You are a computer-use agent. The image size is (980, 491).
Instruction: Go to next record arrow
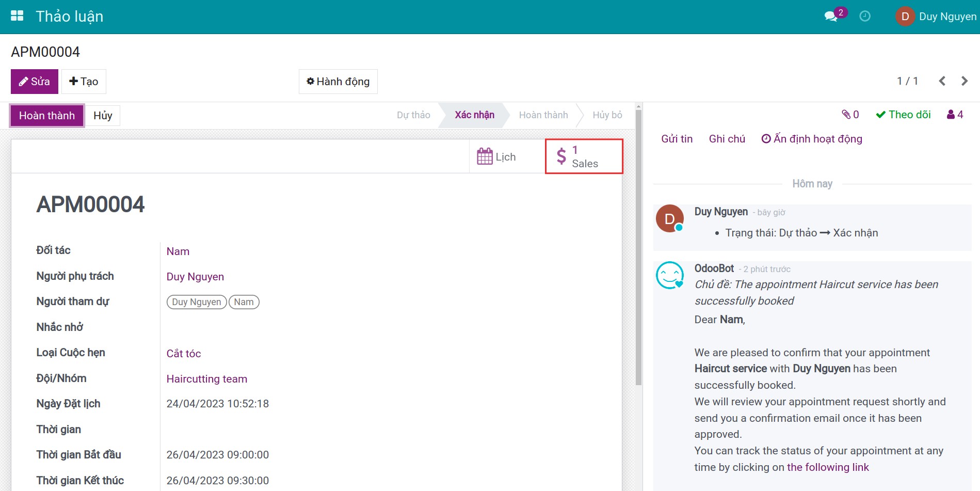coord(964,81)
